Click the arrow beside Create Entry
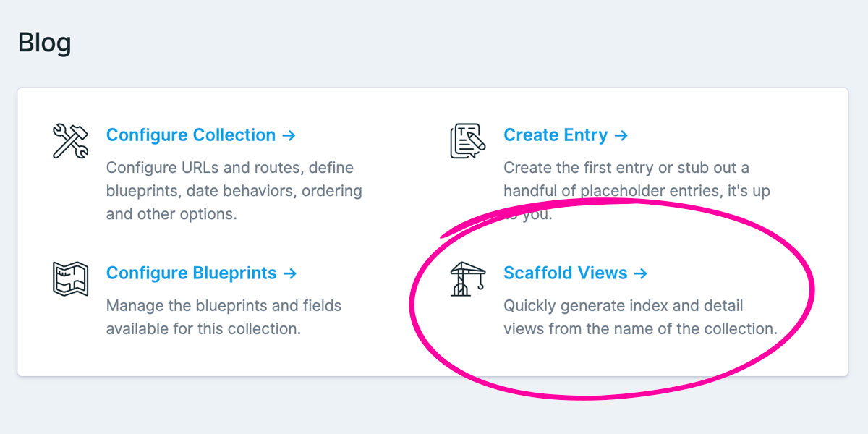The height and width of the screenshot is (434, 868). pos(621,135)
